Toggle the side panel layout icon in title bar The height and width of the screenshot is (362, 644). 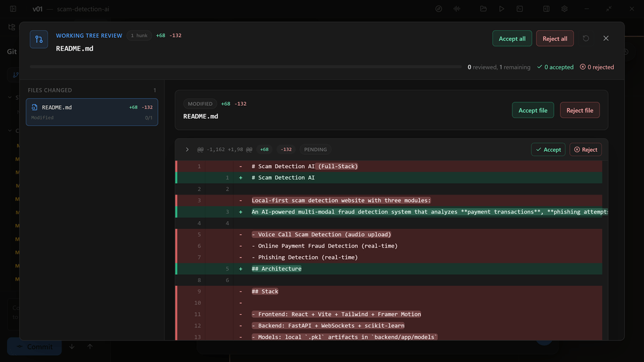tap(547, 9)
